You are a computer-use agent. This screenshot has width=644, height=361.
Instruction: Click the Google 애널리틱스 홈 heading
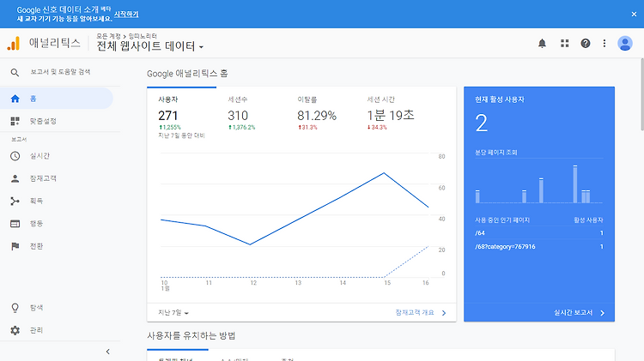pos(187,74)
